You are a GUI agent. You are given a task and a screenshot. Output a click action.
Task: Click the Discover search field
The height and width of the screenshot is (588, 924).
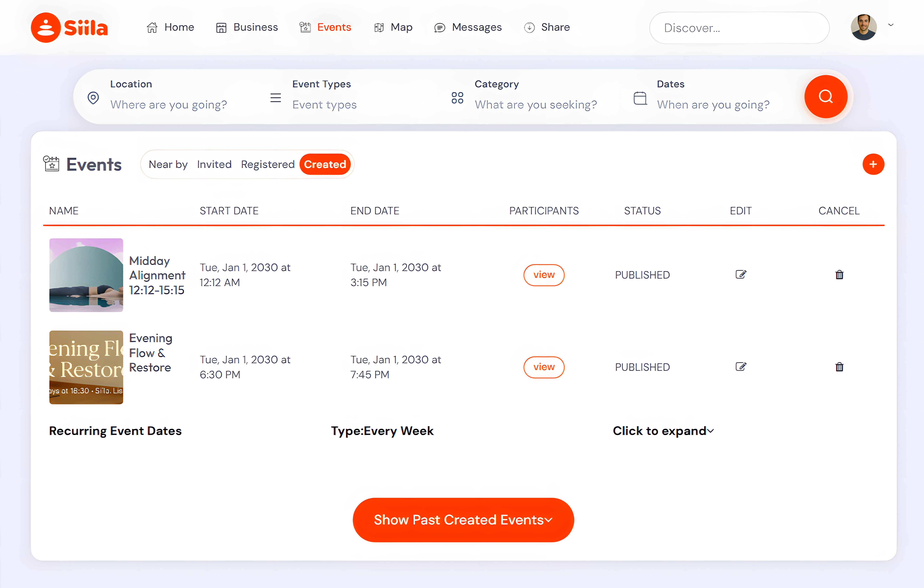739,28
